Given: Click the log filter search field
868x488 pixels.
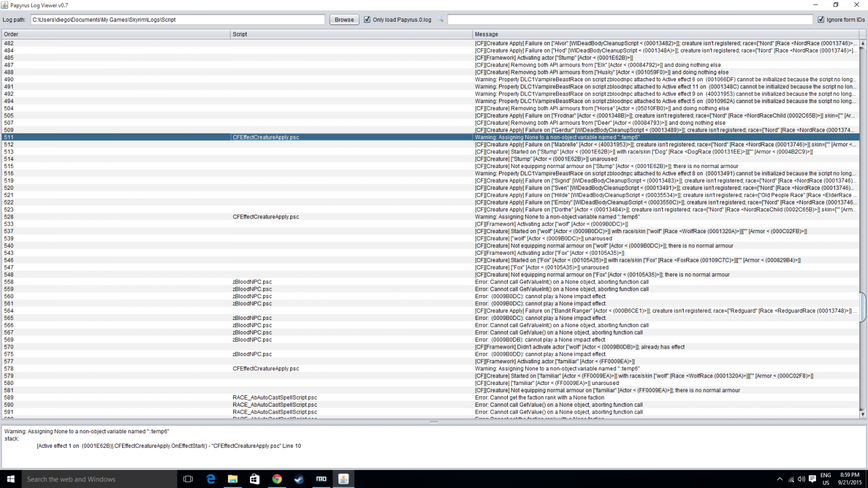Looking at the screenshot, I should [x=630, y=20].
